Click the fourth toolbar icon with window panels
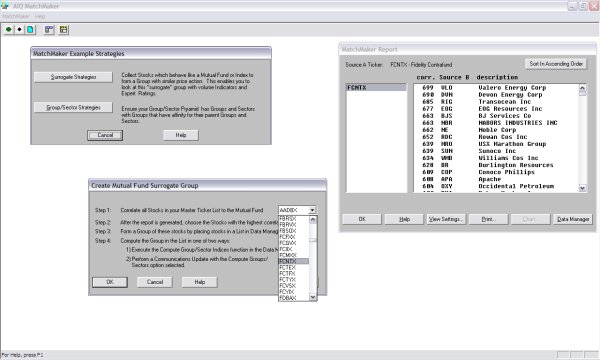 tap(49, 29)
